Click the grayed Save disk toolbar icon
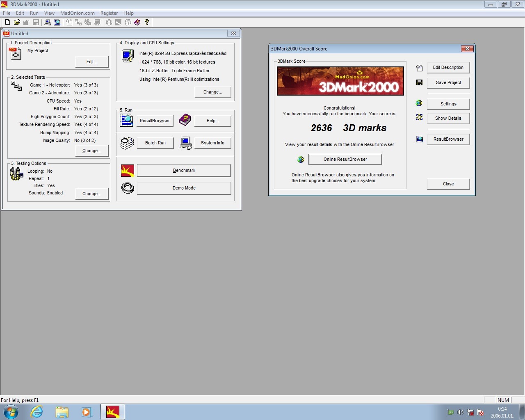 coord(36,22)
